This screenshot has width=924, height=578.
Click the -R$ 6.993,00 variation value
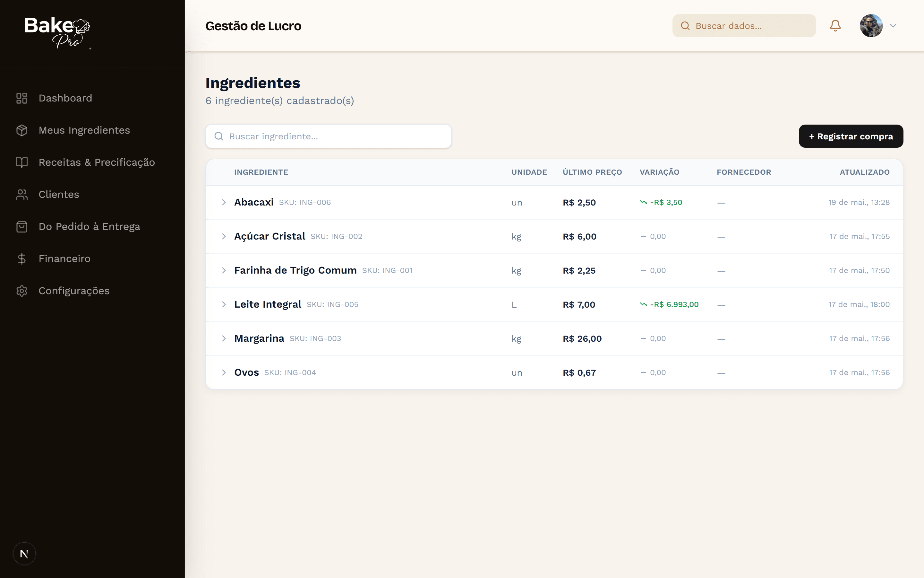[x=674, y=304]
